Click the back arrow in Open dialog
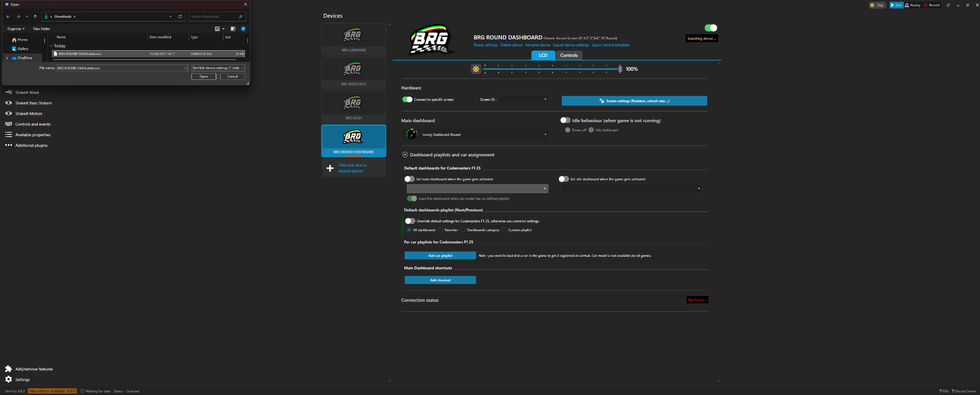Viewport: 980px width, 395px height. [8, 16]
